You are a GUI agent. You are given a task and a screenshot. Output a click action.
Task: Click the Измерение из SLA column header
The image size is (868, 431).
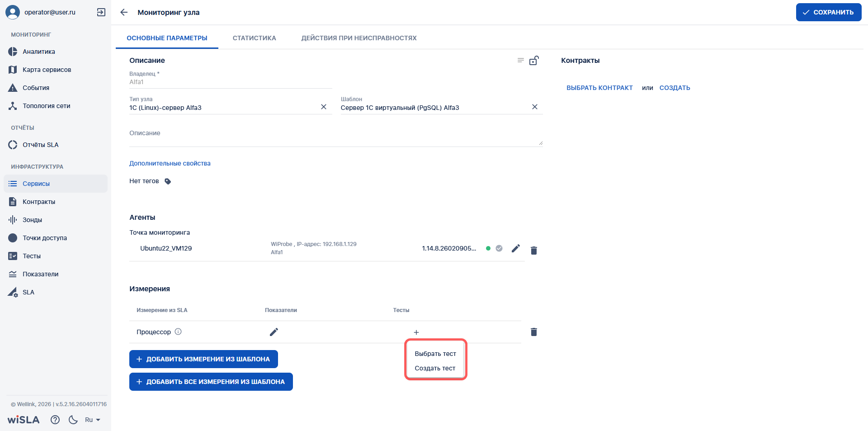tap(162, 310)
